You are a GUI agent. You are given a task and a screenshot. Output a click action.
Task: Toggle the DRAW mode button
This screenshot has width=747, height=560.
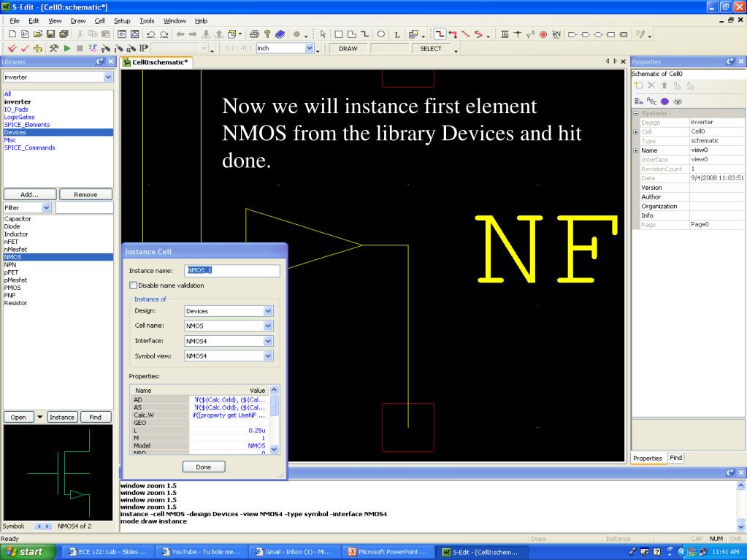pyautogui.click(x=348, y=49)
